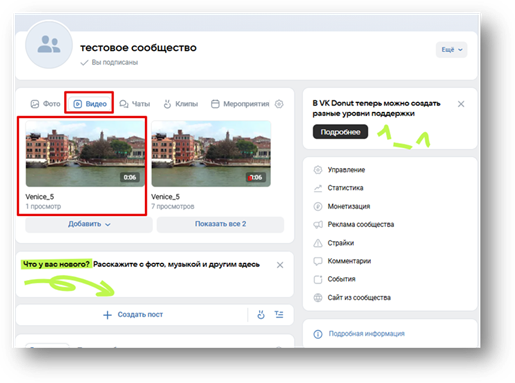Open the Ещё dropdown menu
This screenshot has width=515, height=383.
click(x=452, y=50)
